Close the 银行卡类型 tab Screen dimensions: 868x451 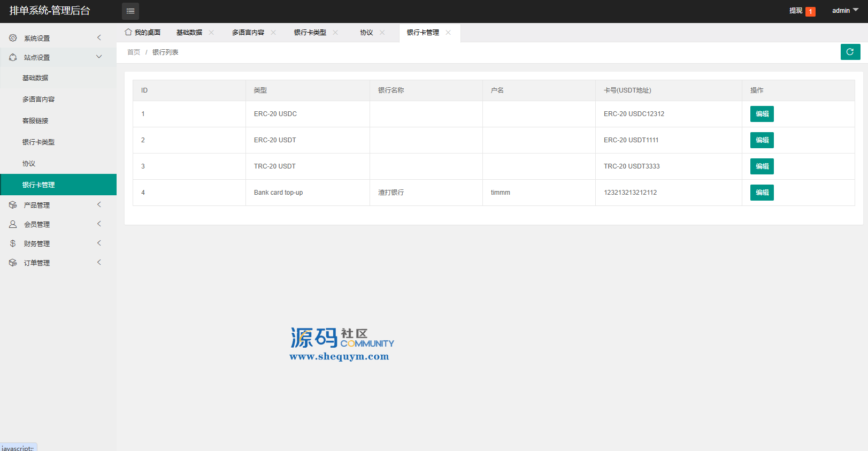[x=335, y=33]
